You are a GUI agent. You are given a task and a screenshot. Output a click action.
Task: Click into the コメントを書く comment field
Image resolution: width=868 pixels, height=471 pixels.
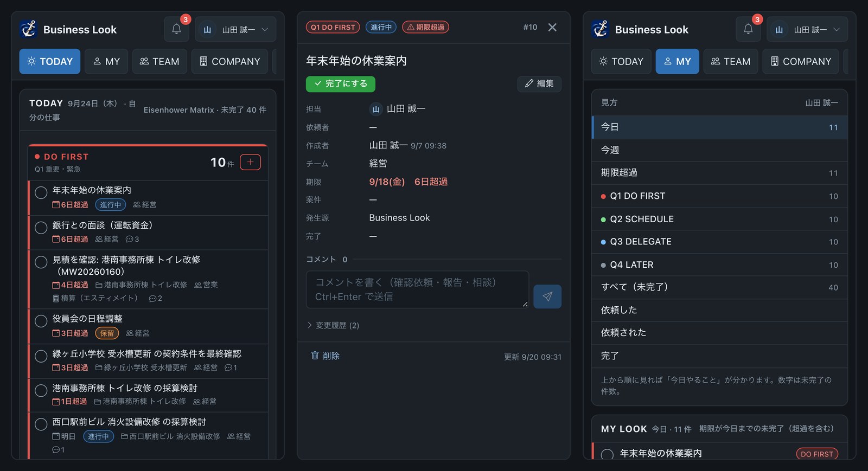point(417,289)
